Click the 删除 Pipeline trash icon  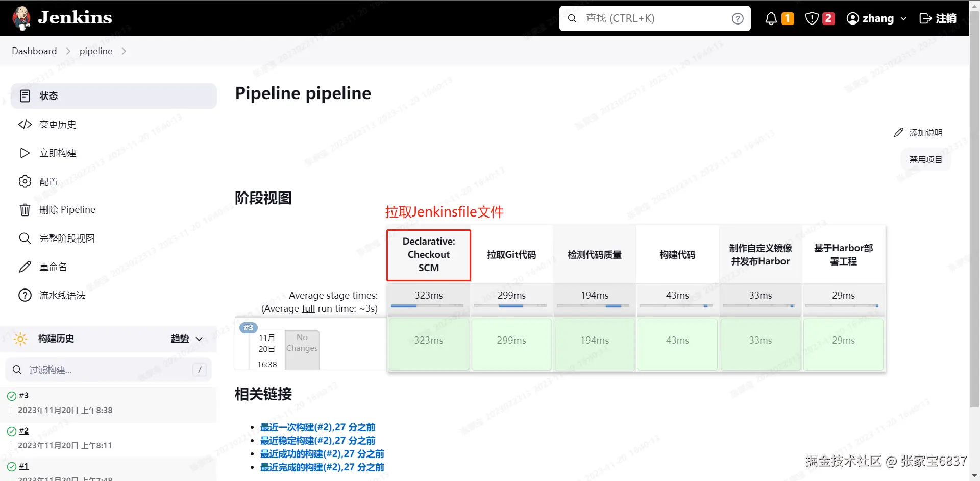tap(25, 210)
